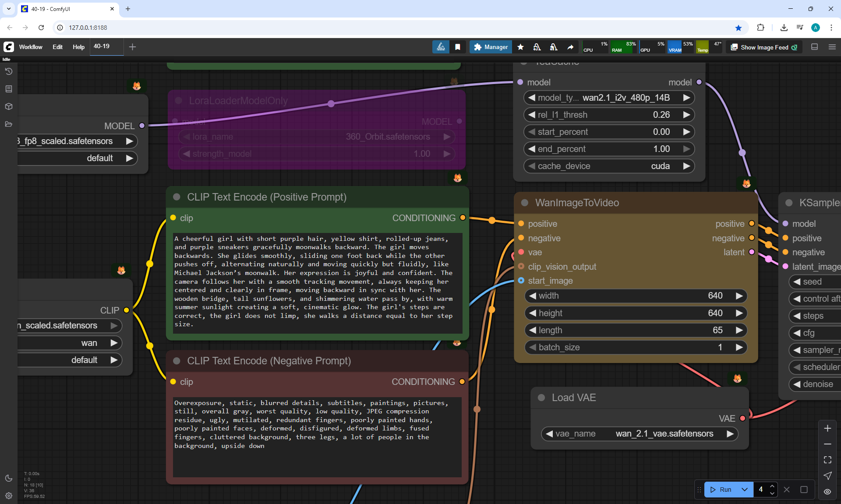Click the bookmark icon in top toolbar
Image resolution: width=841 pixels, height=504 pixels.
(x=458, y=47)
